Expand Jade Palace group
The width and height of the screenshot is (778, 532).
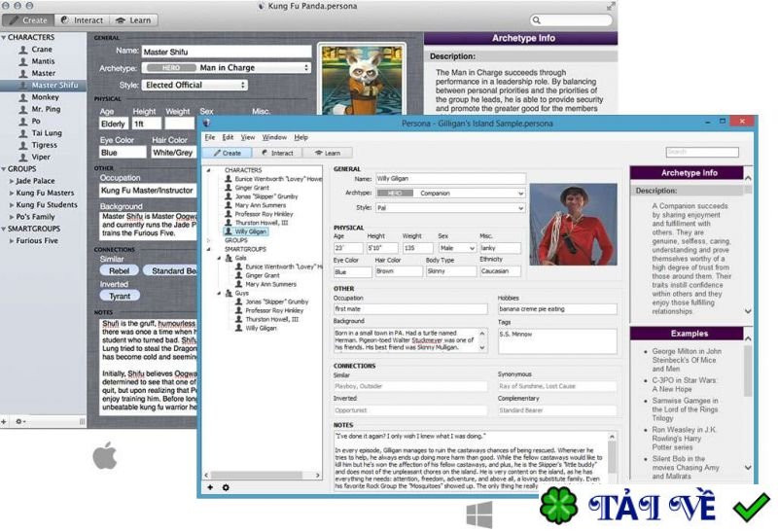tap(12, 181)
